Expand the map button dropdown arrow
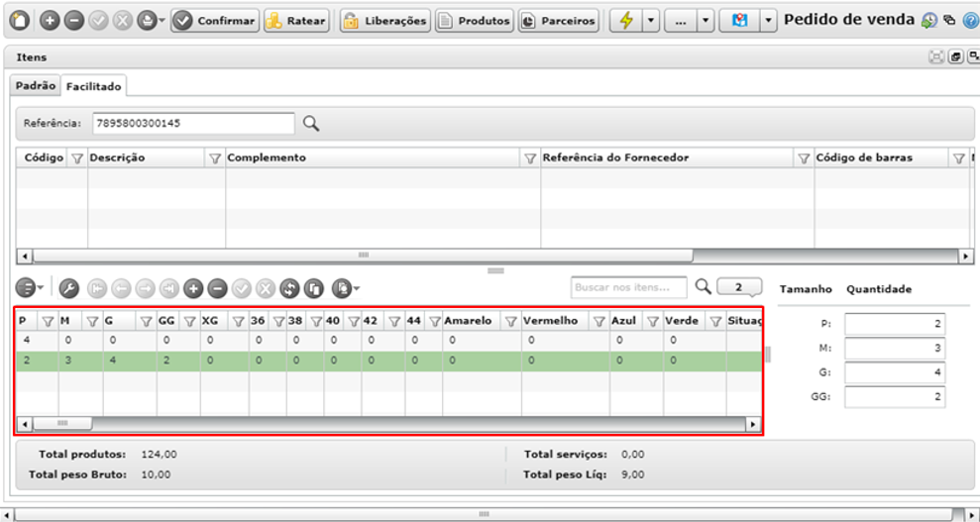 tap(769, 21)
